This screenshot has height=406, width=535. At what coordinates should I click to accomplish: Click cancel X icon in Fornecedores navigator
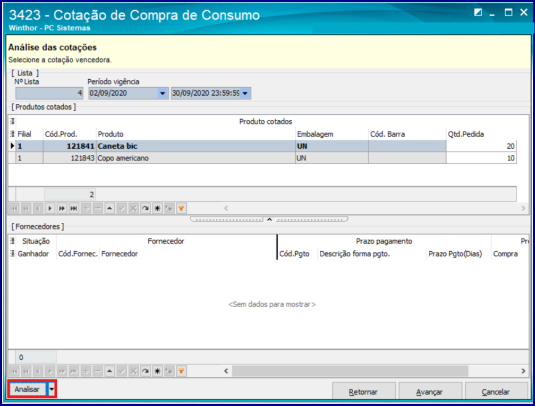[133, 371]
